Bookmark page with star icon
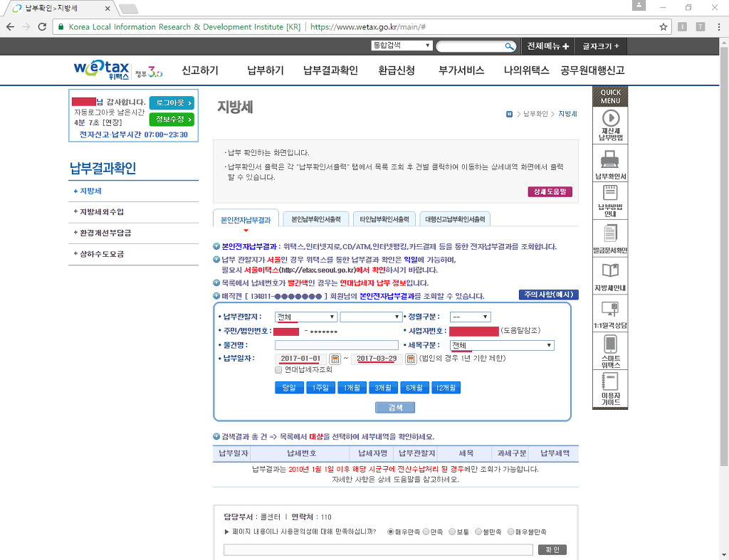Viewport: 729px width, 560px height. (x=663, y=27)
